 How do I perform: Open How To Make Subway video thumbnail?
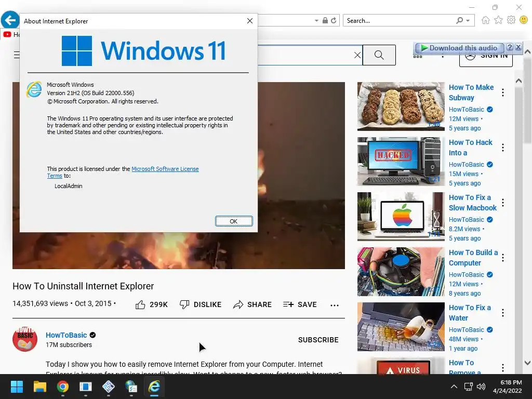coord(401,107)
